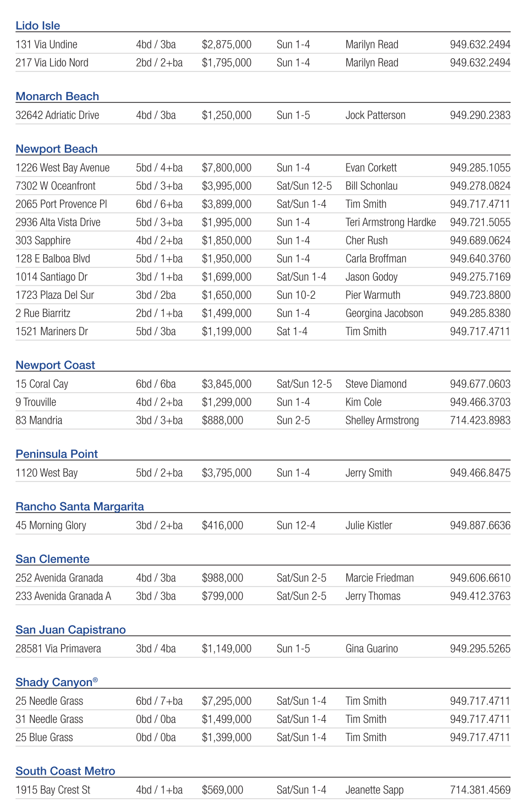The height and width of the screenshot is (811, 532).
Task: Click the Lido Isle section heading
Action: point(38,26)
